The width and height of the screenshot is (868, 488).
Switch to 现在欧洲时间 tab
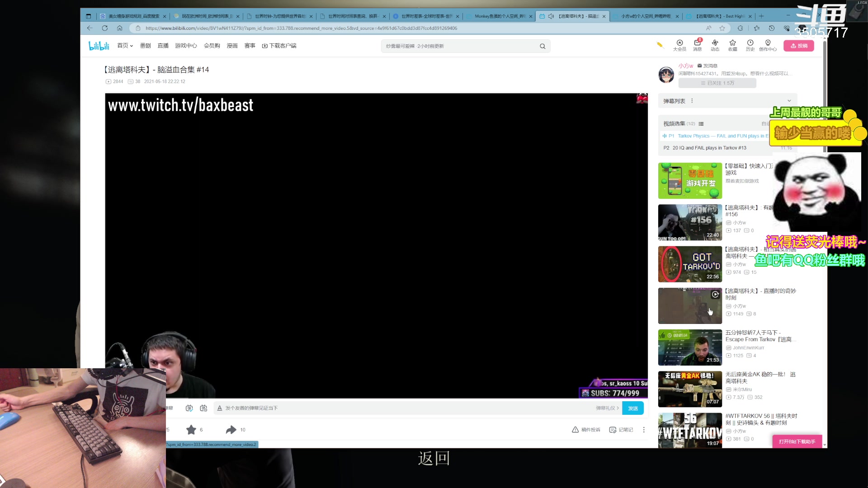tap(206, 16)
